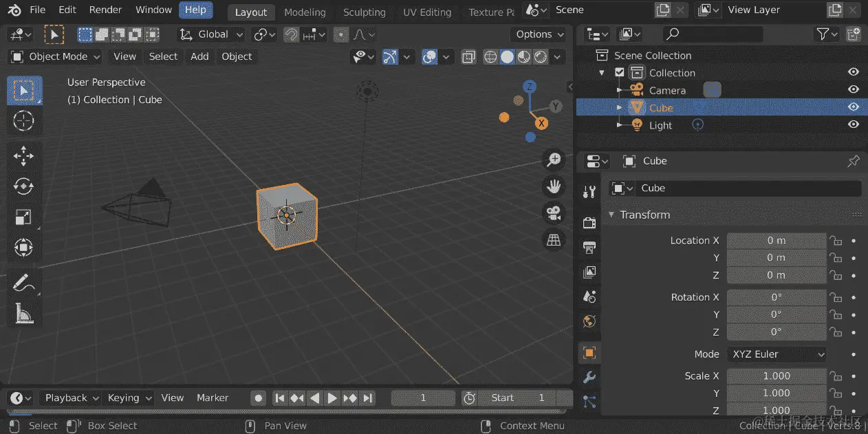Image resolution: width=868 pixels, height=434 pixels.
Task: Open the Global transform orientation dropdown
Action: click(x=210, y=34)
